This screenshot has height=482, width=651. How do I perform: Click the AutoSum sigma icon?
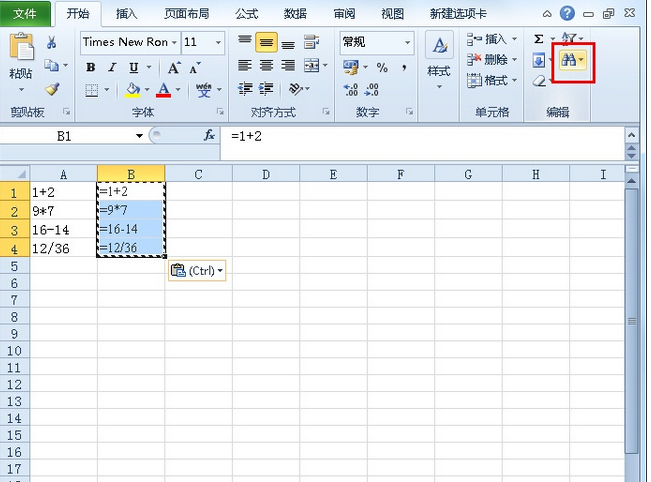[x=539, y=39]
